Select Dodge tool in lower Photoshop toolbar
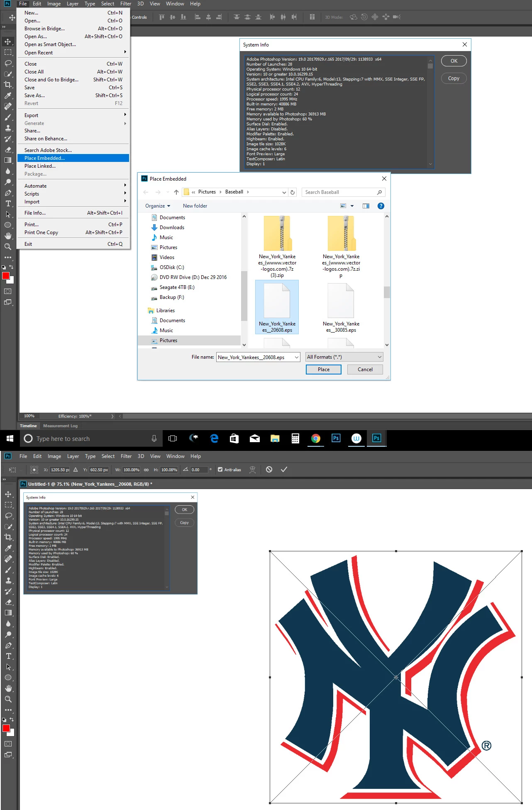 [x=8, y=634]
